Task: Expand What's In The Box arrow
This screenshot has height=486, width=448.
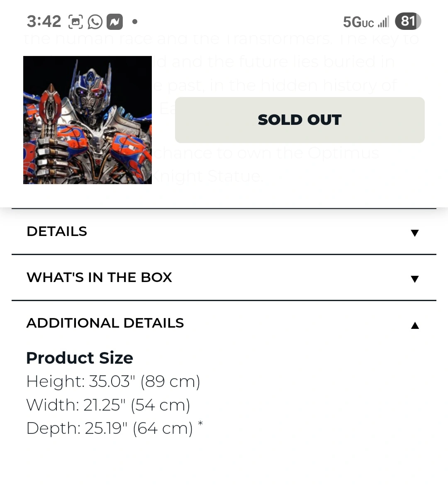Action: 415,279
